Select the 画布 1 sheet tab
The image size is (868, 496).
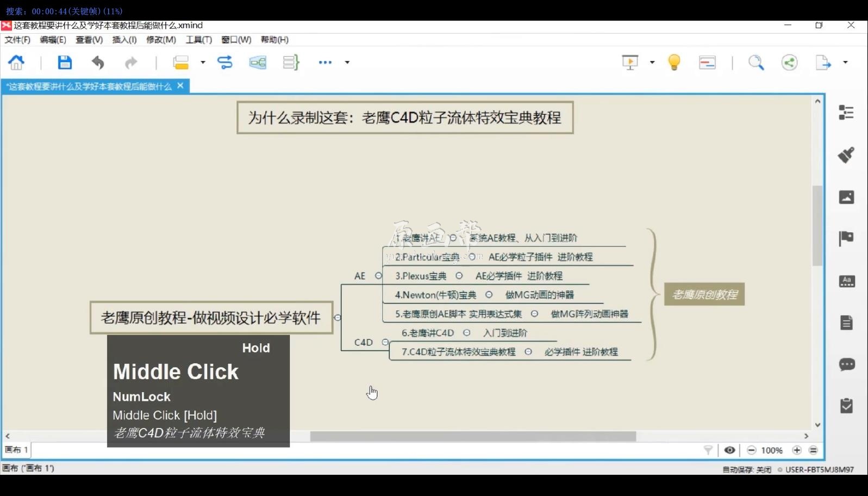point(16,450)
